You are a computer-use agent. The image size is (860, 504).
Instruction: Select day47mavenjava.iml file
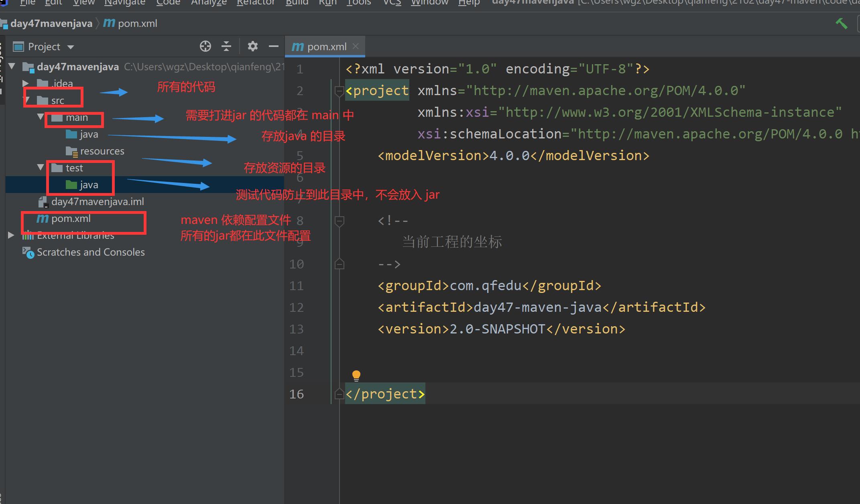[98, 202]
